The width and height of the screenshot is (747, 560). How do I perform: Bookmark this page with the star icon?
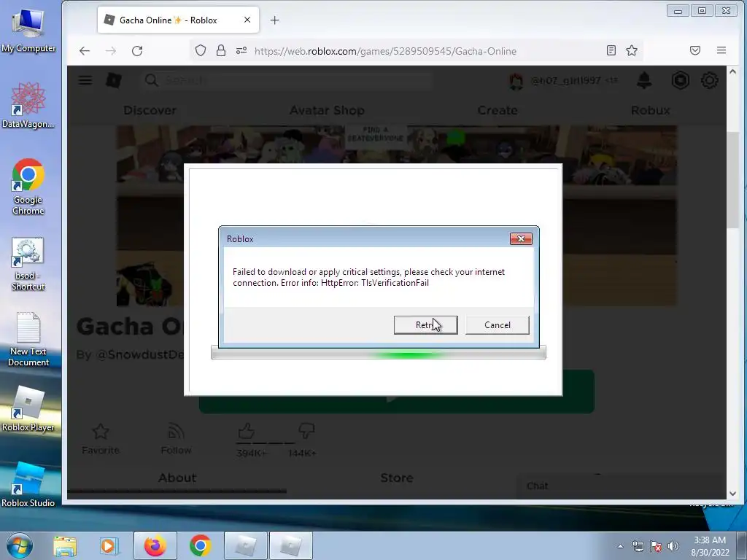pos(632,50)
